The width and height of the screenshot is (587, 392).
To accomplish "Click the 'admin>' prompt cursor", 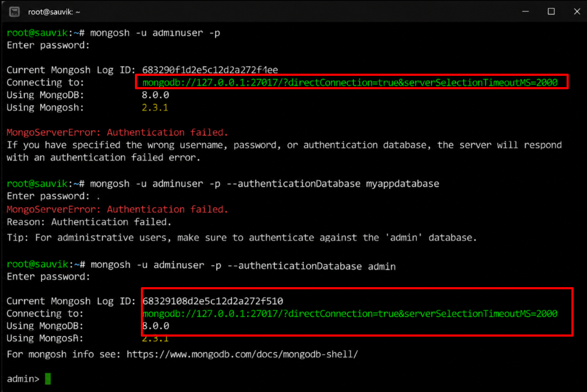I will (48, 379).
